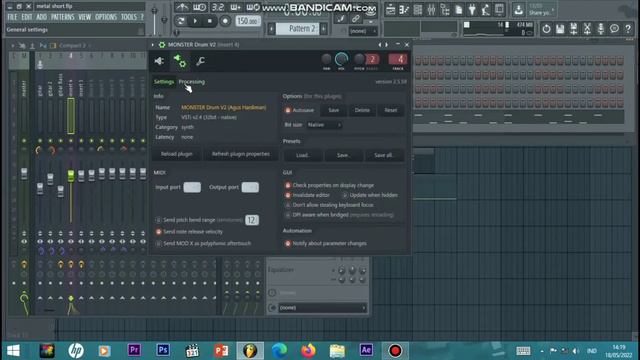Open the plugin picker plug icon

coord(472,9)
